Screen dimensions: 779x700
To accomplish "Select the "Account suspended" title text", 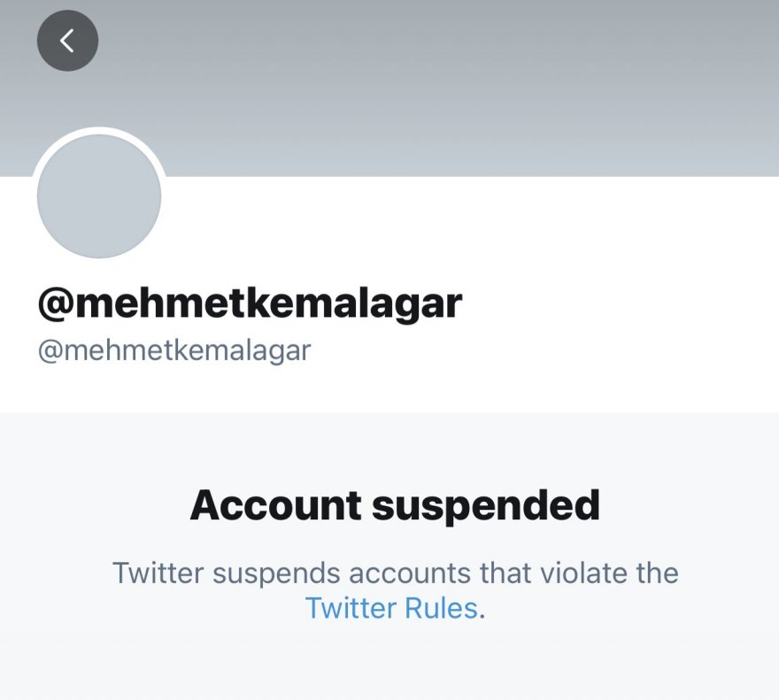I will pyautogui.click(x=395, y=505).
